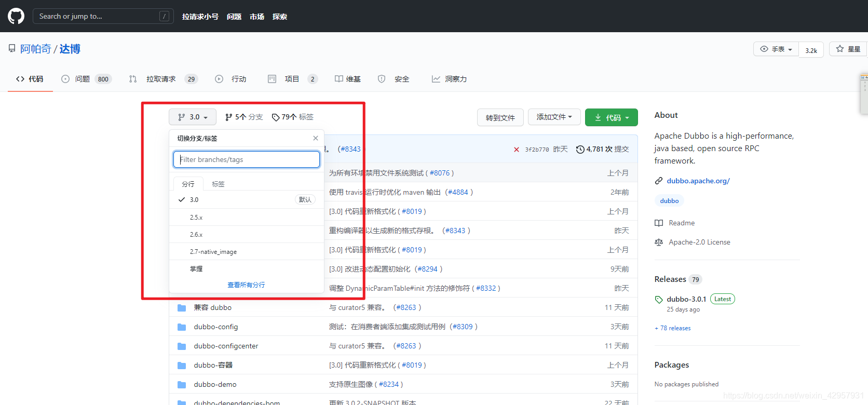Click 查看所有分行 link
This screenshot has width=868, height=405.
(x=246, y=285)
